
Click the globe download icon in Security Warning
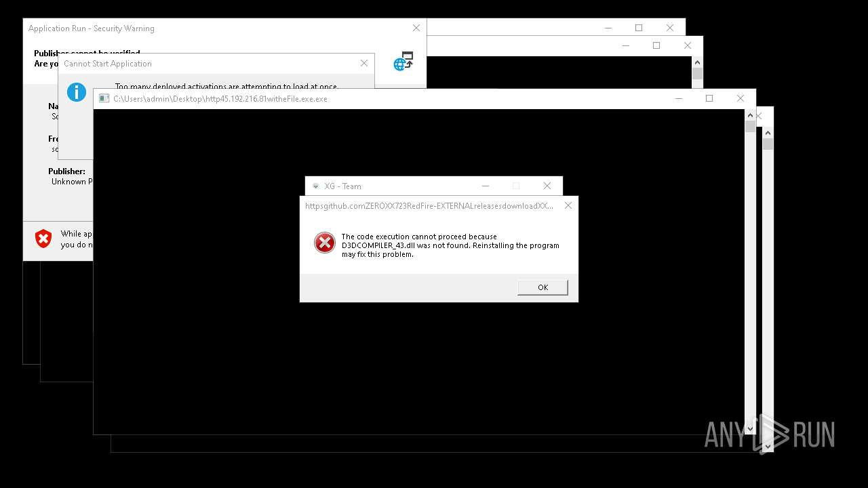pyautogui.click(x=403, y=61)
